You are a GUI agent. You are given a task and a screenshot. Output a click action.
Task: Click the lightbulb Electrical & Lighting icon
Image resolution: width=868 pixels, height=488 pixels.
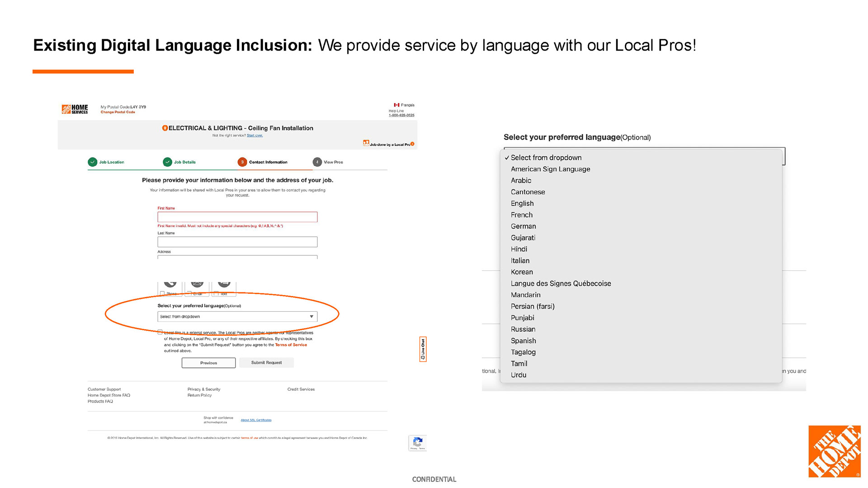(x=165, y=128)
